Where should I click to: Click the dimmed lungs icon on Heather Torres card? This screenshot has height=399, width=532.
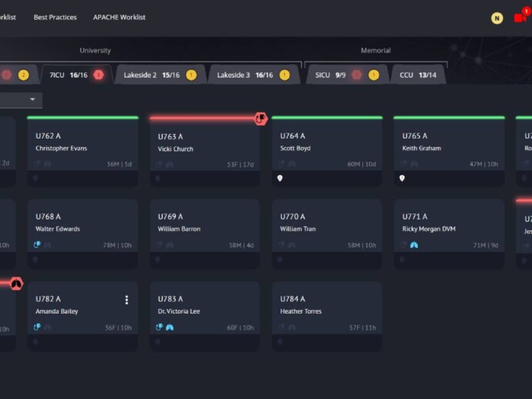291,327
